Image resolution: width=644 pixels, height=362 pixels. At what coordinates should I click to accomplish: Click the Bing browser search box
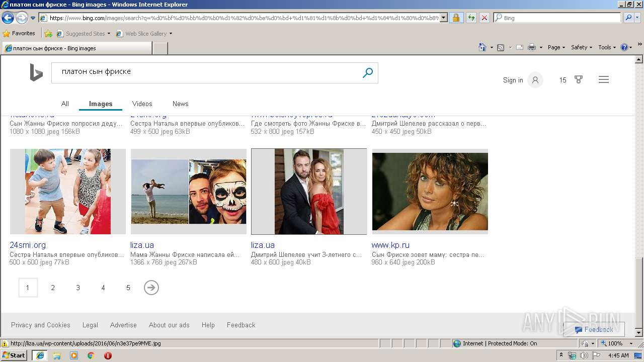pos(557,18)
